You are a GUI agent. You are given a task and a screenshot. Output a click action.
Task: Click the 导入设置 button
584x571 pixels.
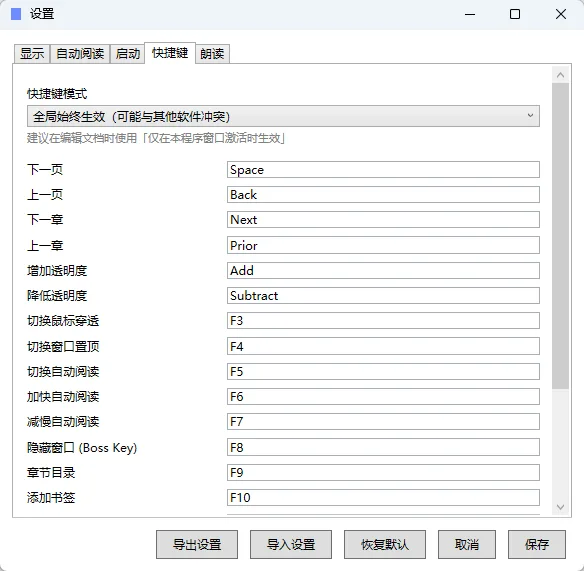tap(291, 545)
